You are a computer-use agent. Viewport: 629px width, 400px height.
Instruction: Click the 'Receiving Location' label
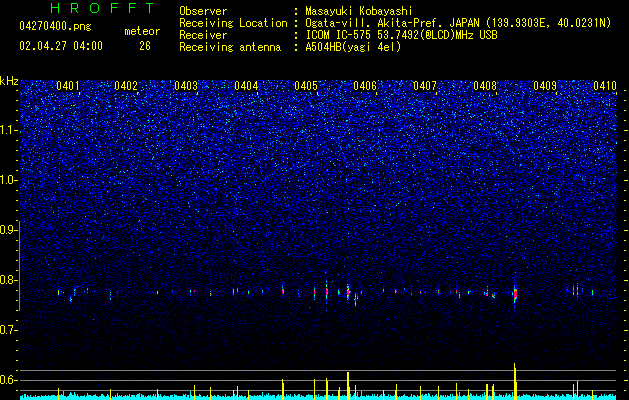pyautogui.click(x=233, y=23)
